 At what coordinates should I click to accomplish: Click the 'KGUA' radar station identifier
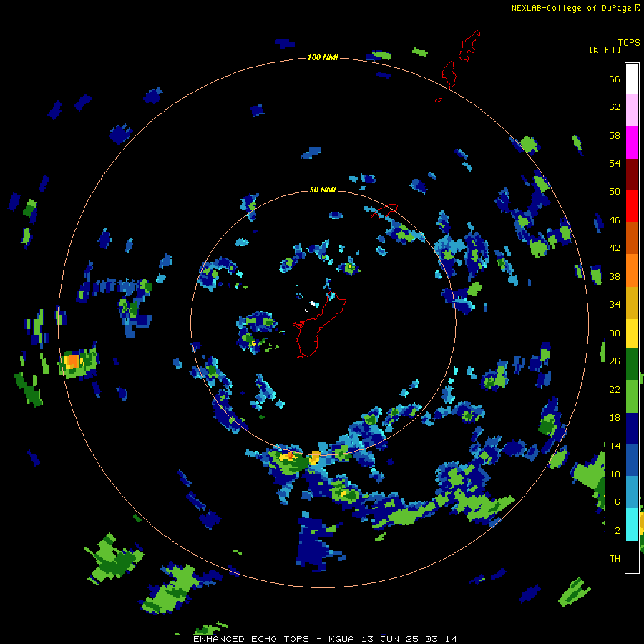[x=343, y=639]
